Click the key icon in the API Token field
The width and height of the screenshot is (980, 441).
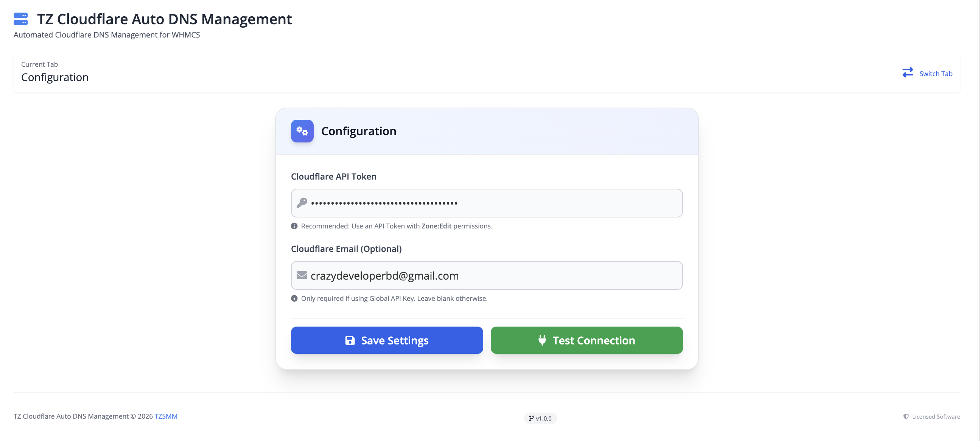point(302,203)
